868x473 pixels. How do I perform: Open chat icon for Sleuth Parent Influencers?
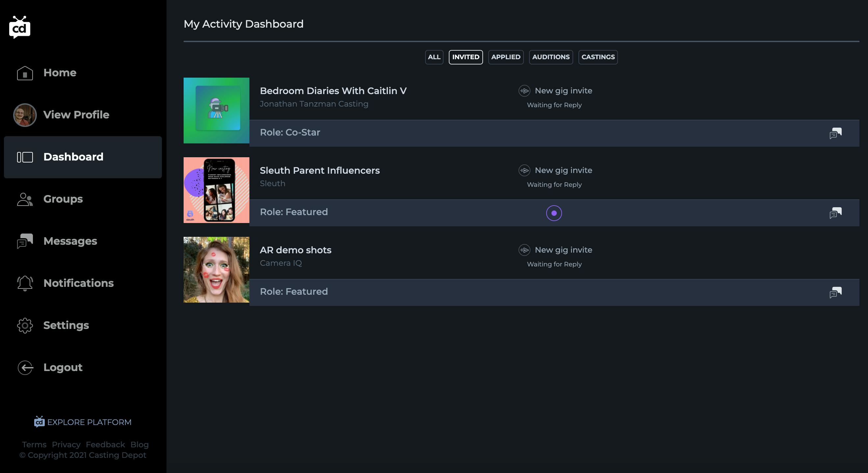point(835,212)
